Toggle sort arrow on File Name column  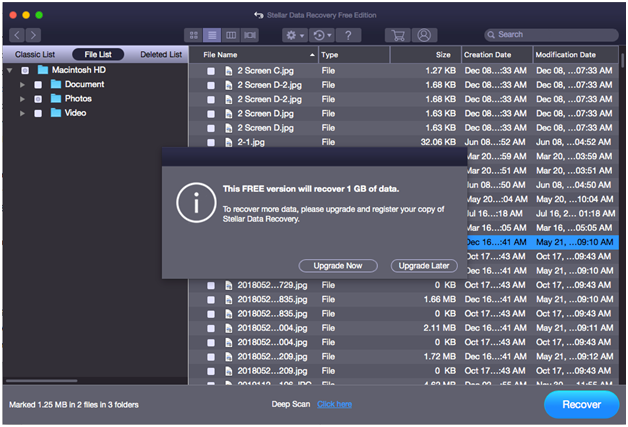(x=312, y=55)
